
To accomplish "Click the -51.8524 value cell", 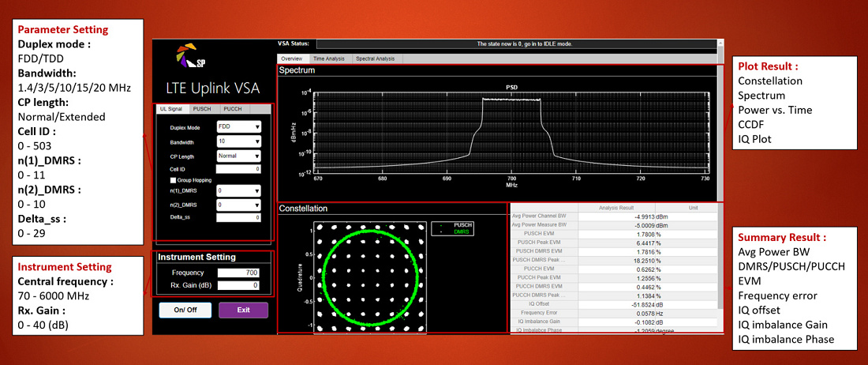I will pos(616,305).
